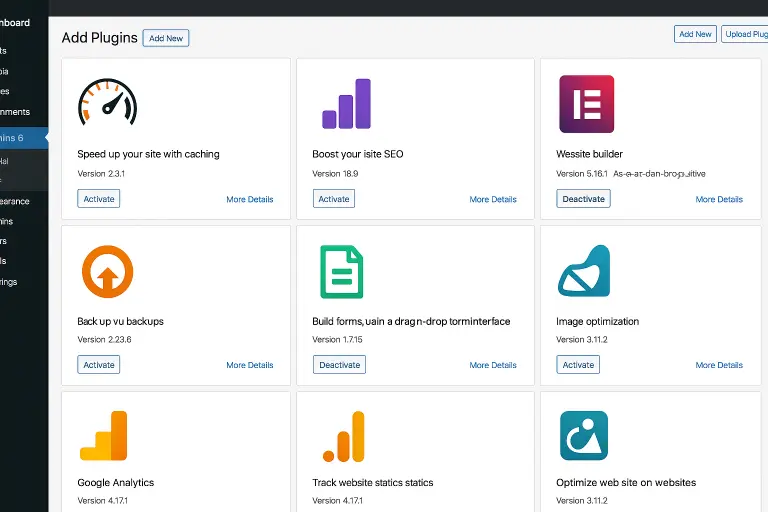Click the Upload Plugin button at top right
The image size is (768, 512).
click(x=746, y=34)
